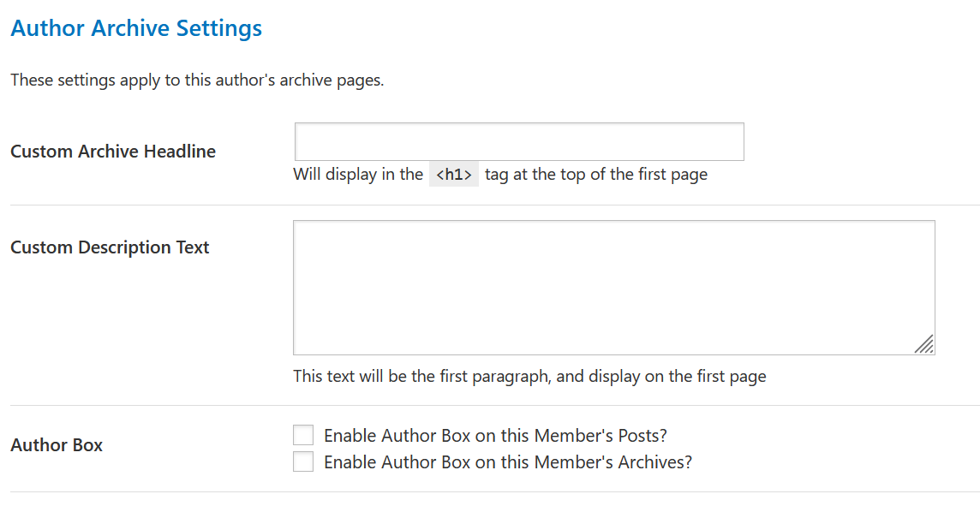Screen dimensions: 980x512
Task: Click the Custom Archive Headline label
Action: pyautogui.click(x=113, y=152)
